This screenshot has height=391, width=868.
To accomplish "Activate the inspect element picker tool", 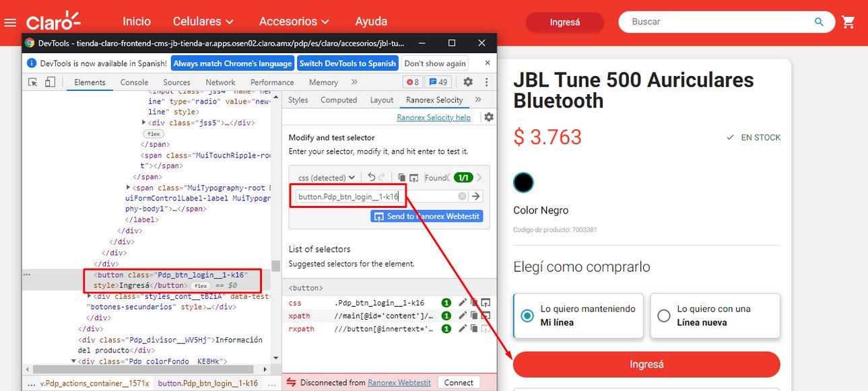I will [x=32, y=82].
